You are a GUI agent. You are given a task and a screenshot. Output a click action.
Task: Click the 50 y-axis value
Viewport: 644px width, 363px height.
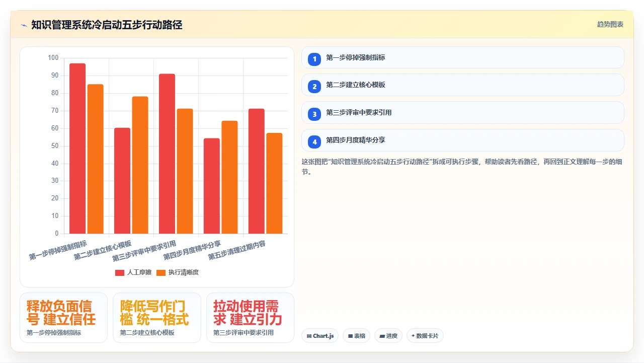(55, 146)
